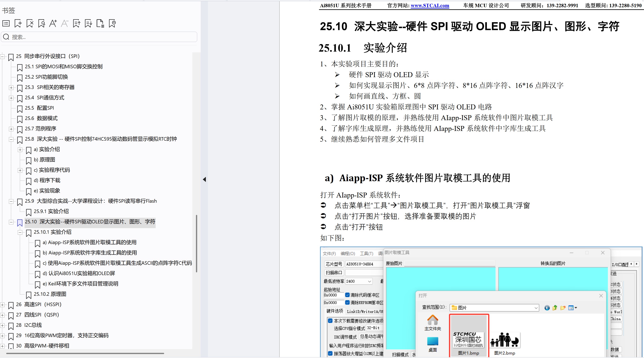Viewport: 644px width, 358px height.
Task: Click the bookmark move-up arrow icon
Action: pos(77,24)
